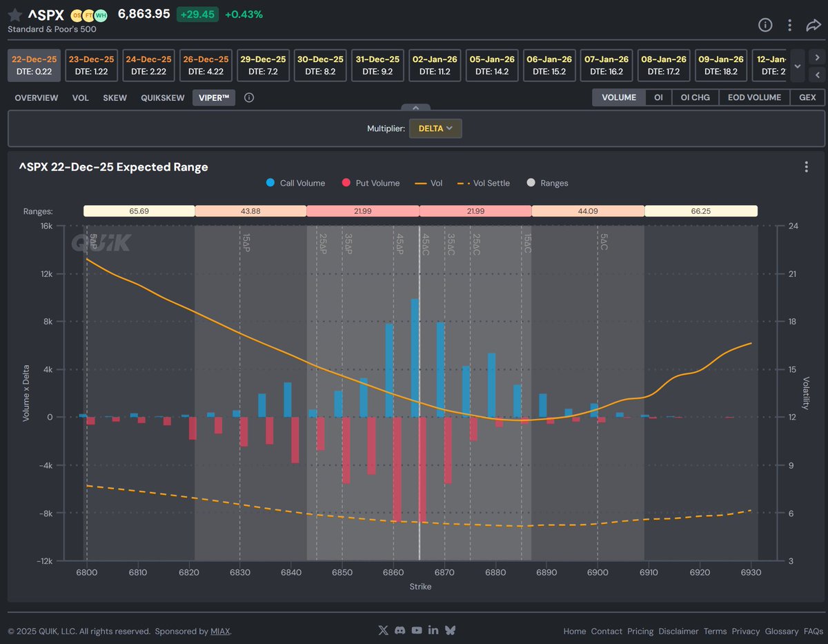The image size is (828, 644).
Task: Select the 26-Dec-25 expiration
Action: click(206, 66)
